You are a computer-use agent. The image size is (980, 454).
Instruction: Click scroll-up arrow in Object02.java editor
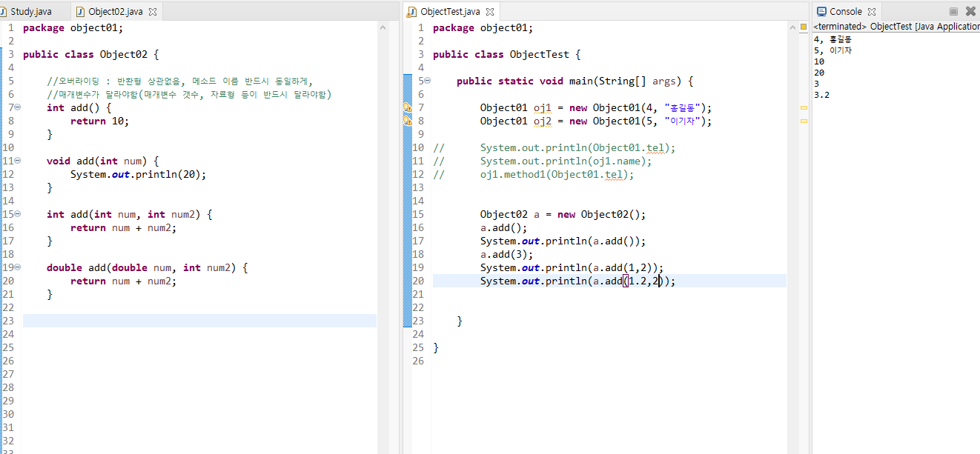383,27
